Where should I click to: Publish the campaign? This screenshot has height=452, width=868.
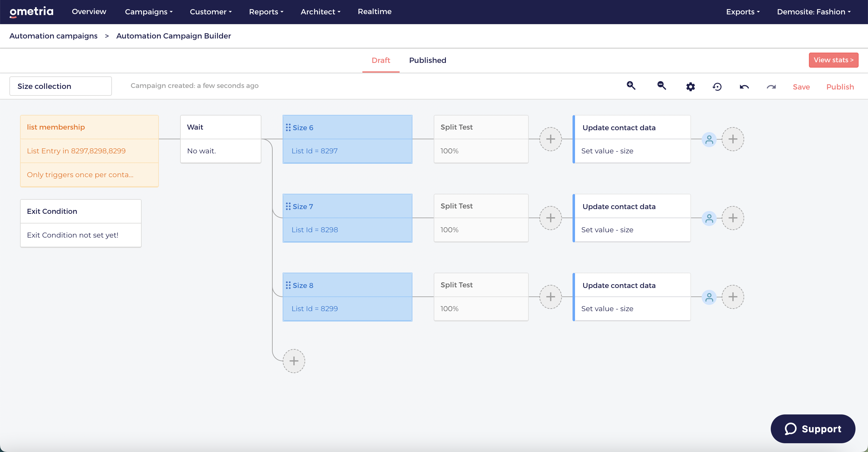click(840, 87)
